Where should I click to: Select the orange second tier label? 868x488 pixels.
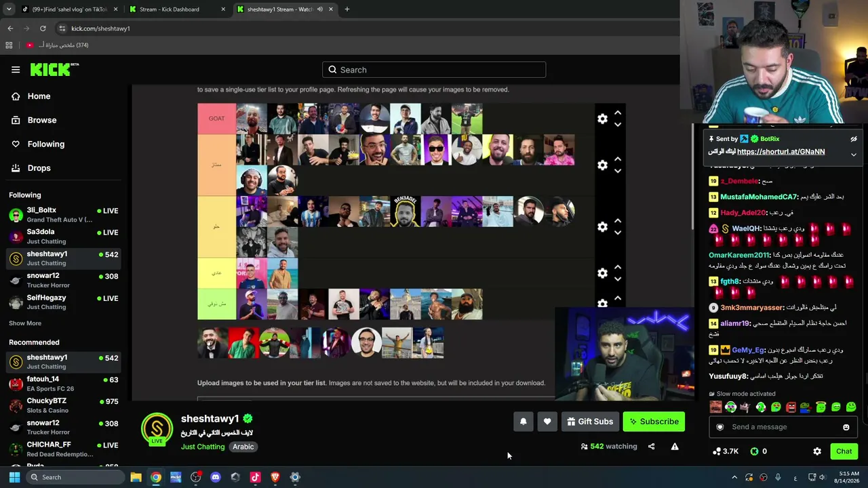216,165
